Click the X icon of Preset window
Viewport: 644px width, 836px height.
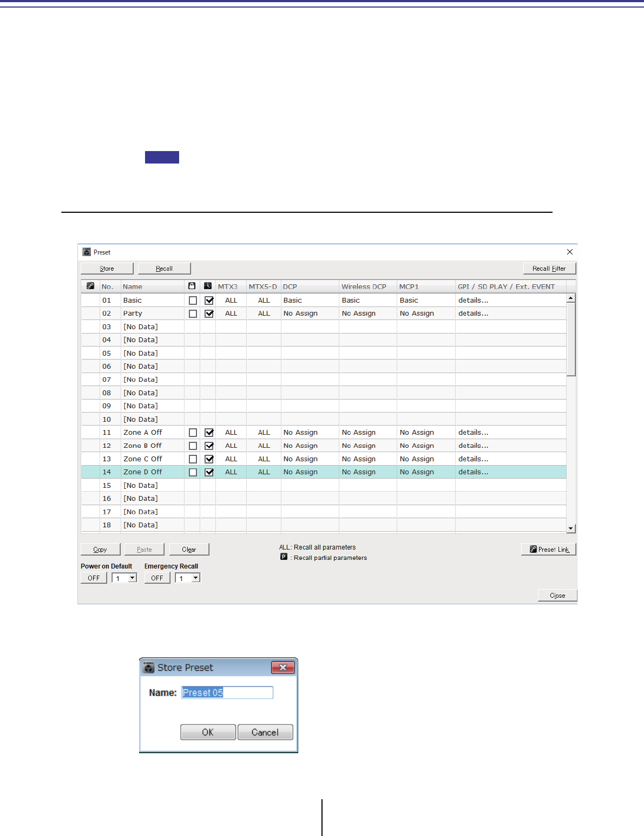[569, 252]
